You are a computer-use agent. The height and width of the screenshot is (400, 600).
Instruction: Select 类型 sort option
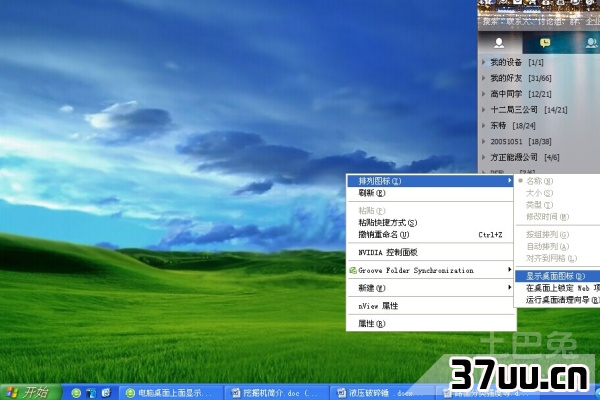point(558,205)
